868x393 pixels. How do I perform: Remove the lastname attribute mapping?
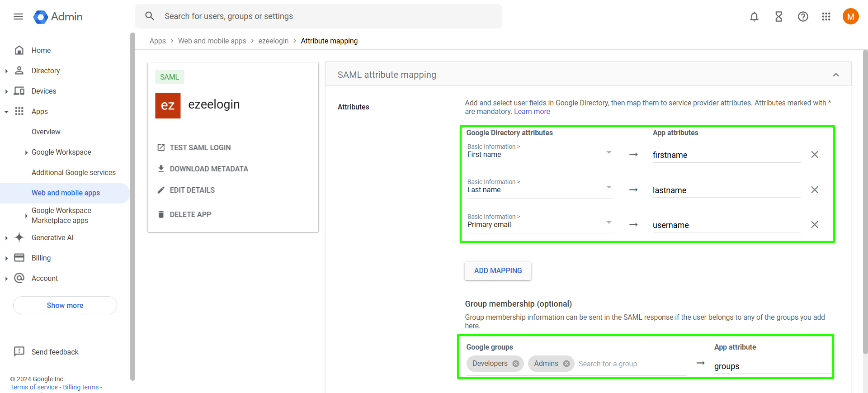click(x=815, y=190)
